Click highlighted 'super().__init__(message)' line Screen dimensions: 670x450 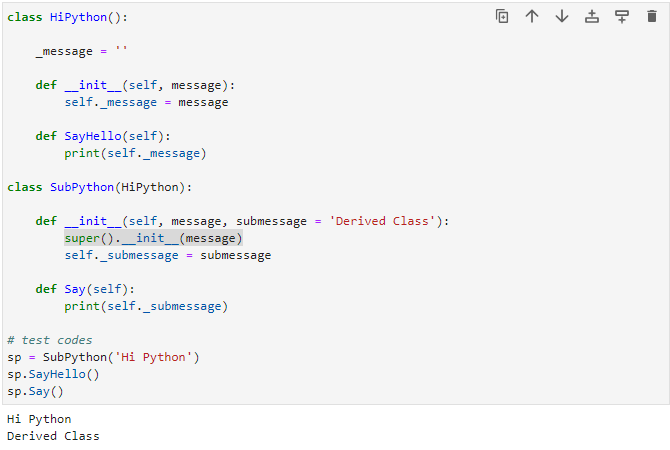(x=153, y=238)
